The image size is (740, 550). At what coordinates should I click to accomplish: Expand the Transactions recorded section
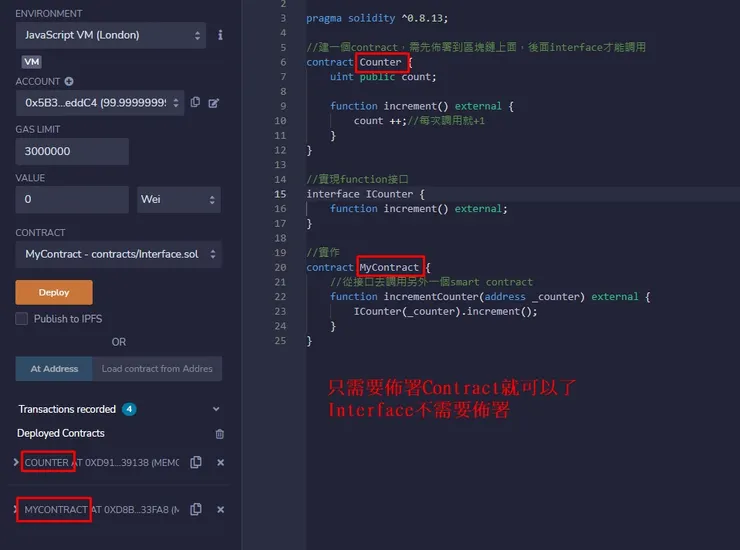pos(216,409)
